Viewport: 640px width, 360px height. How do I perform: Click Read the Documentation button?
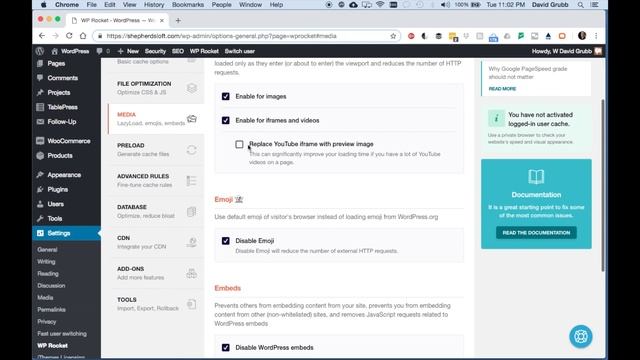click(536, 233)
